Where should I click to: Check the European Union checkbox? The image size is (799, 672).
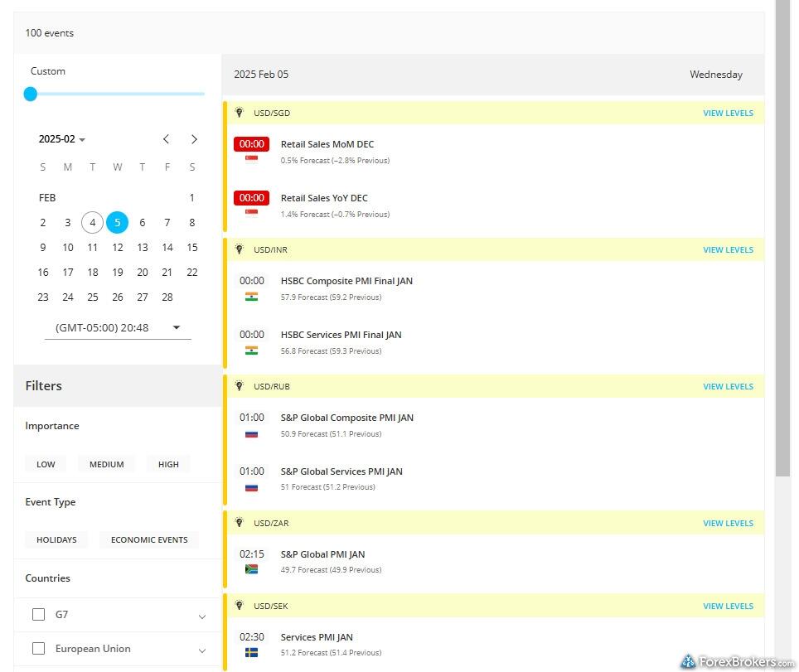[x=38, y=648]
